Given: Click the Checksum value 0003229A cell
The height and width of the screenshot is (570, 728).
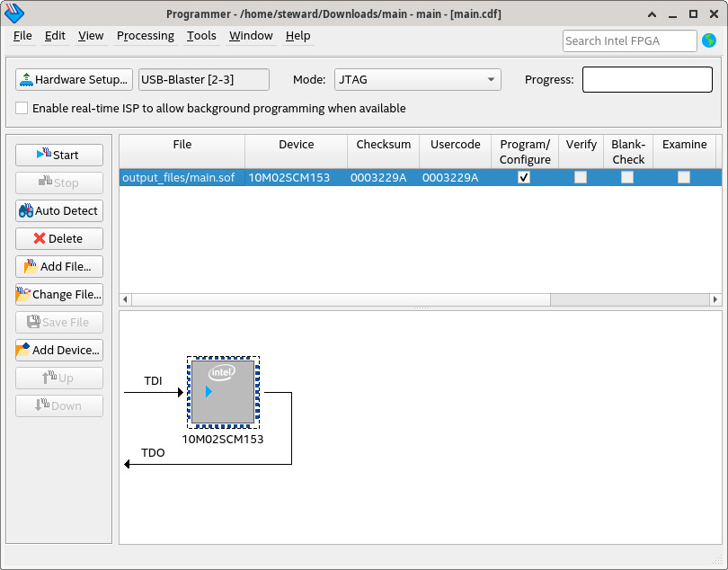Looking at the screenshot, I should [x=383, y=177].
